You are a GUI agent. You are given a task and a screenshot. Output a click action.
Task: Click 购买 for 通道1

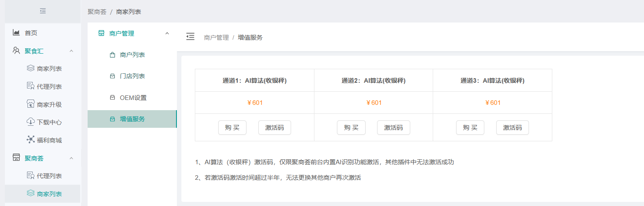(x=233, y=128)
